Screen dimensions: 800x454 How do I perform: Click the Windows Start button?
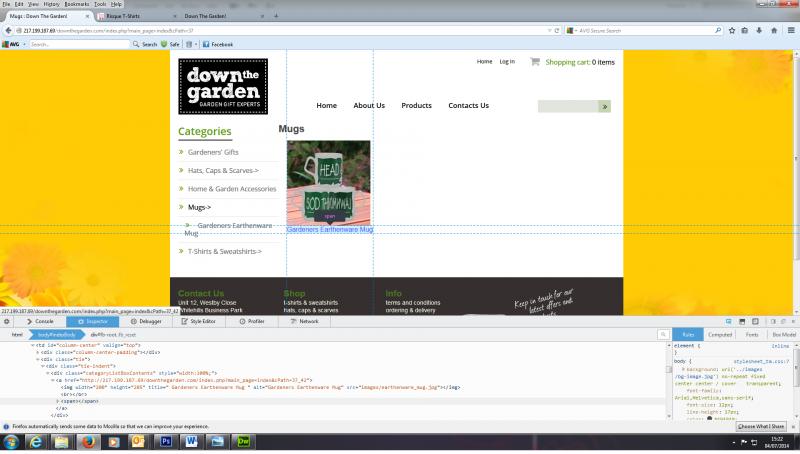pyautogui.click(x=11, y=442)
